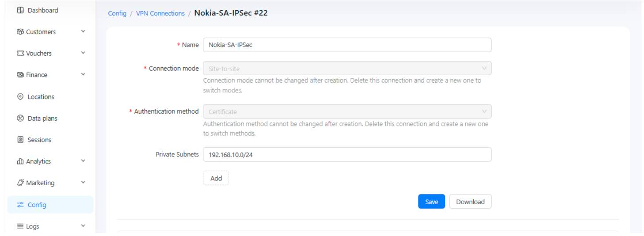The height and width of the screenshot is (236, 644).
Task: Open the Sessions menu item
Action: point(50,140)
